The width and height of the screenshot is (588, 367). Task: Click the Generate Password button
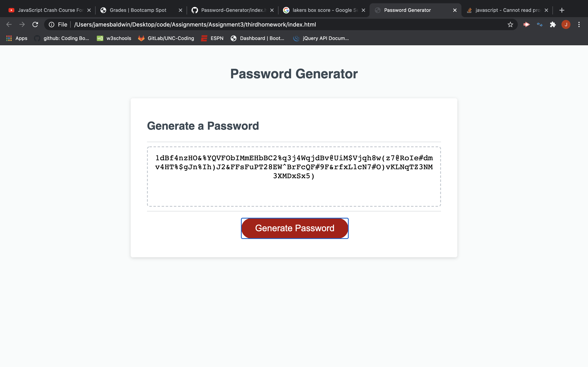[294, 228]
